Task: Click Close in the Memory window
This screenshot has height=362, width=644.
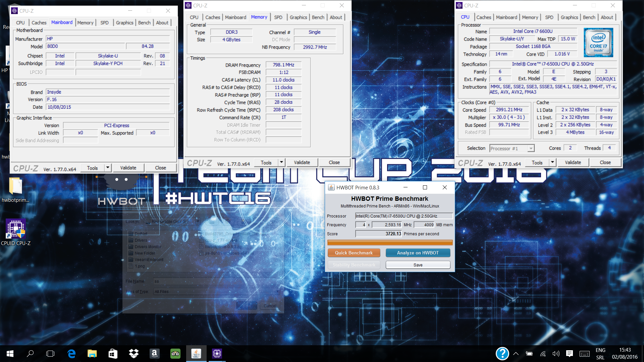Action: (x=334, y=162)
